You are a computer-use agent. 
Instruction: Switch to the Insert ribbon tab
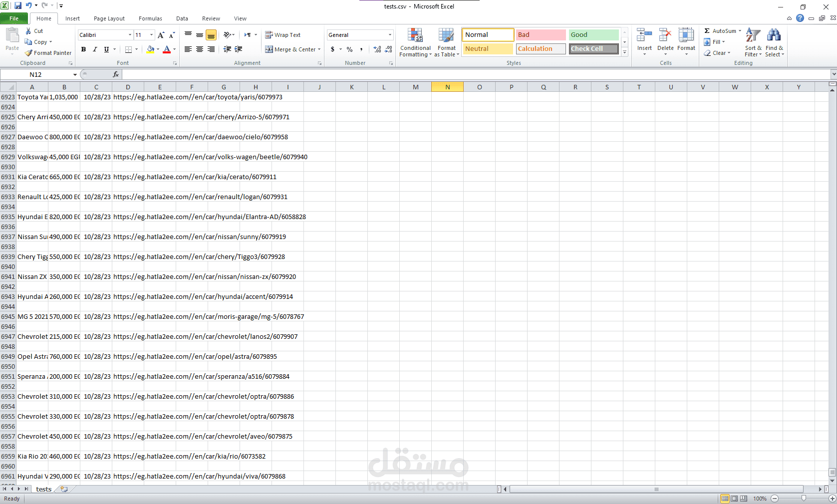coord(72,18)
